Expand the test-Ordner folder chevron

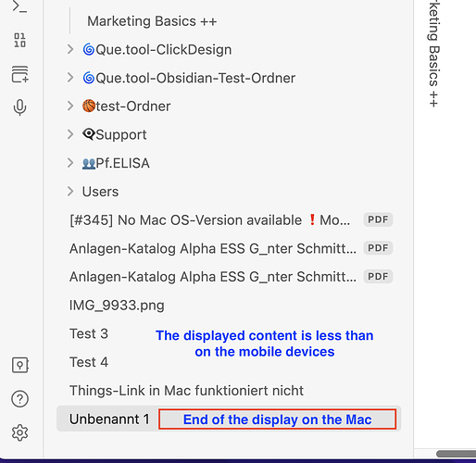(x=70, y=106)
